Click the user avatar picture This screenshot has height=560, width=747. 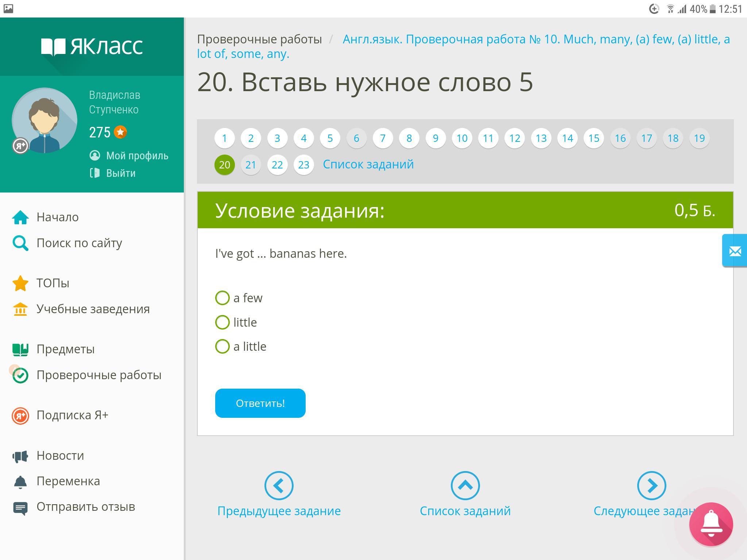click(44, 120)
